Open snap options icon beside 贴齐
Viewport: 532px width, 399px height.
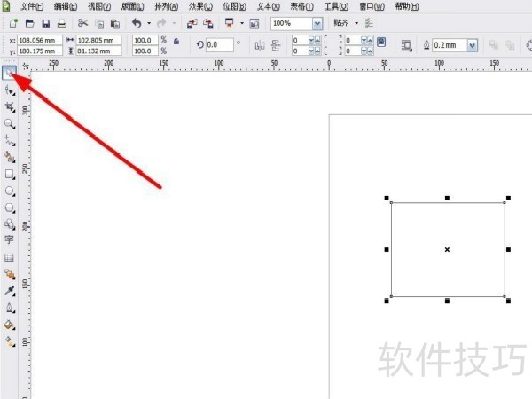tap(369, 23)
